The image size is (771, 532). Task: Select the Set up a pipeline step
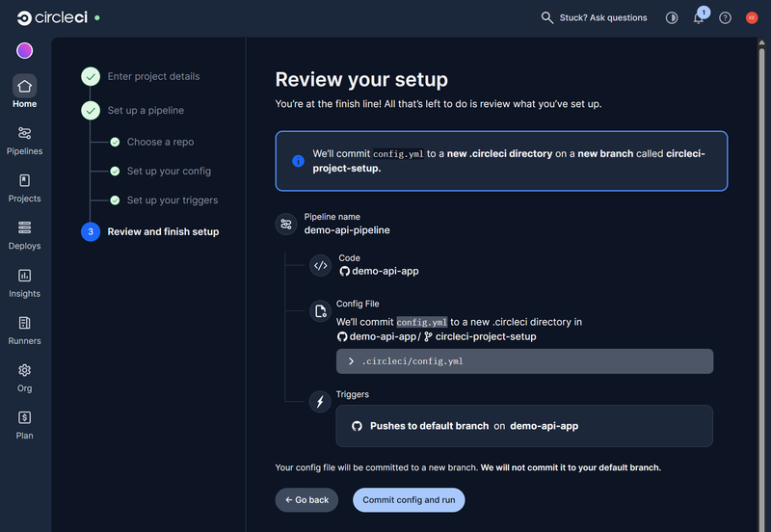pyautogui.click(x=145, y=111)
